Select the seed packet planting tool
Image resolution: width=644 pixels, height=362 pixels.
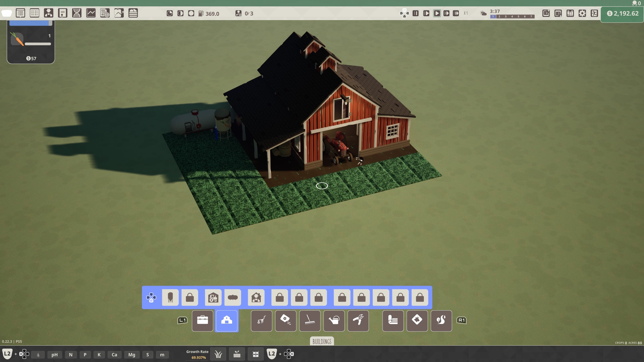(285, 321)
